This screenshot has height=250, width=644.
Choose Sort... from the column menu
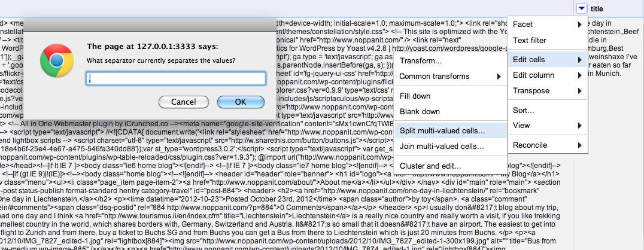546,111
